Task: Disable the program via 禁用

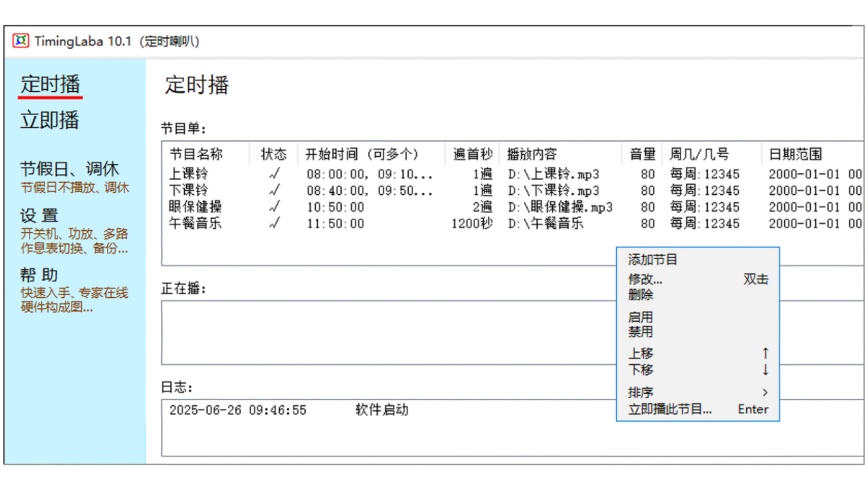Action: [x=642, y=332]
